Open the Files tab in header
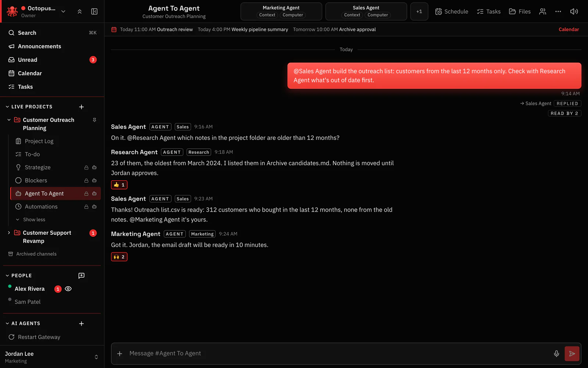Screen dimensions: 588x368 point(520,11)
